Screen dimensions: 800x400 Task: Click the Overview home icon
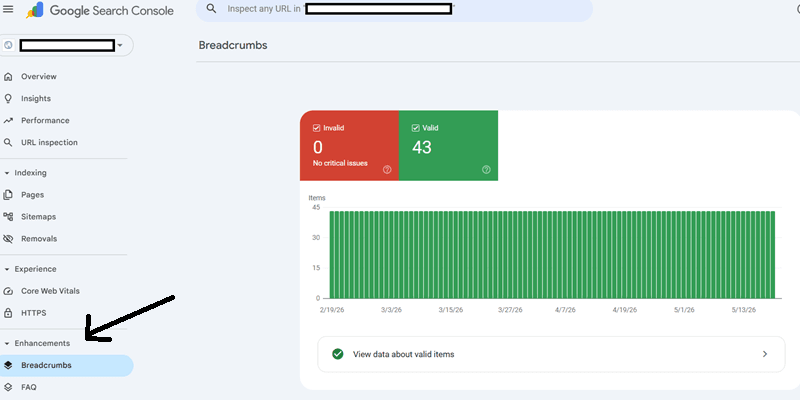click(x=8, y=77)
